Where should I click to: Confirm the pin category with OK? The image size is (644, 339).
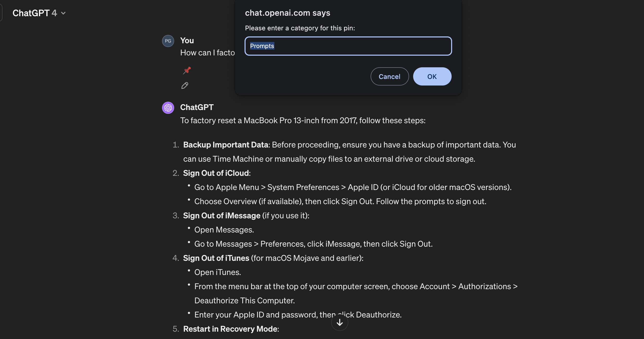(x=432, y=76)
